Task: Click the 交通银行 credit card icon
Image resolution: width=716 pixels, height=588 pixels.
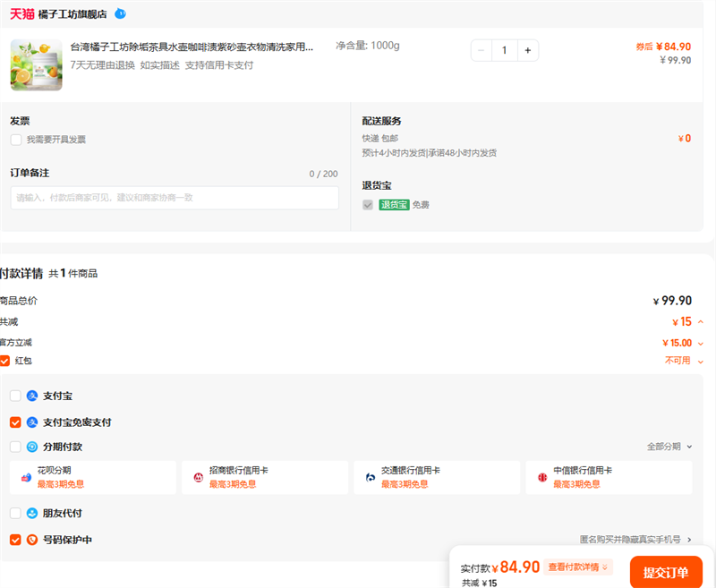Action: tap(370, 477)
